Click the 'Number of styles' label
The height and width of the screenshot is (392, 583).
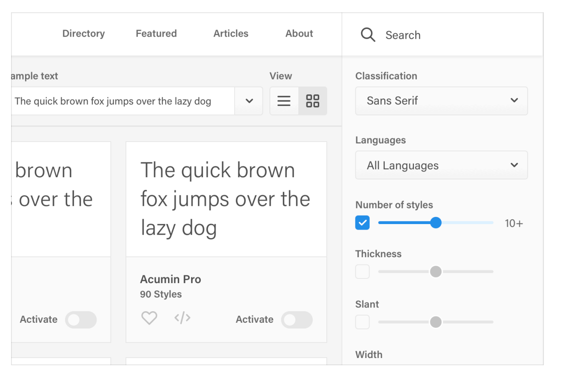(394, 205)
